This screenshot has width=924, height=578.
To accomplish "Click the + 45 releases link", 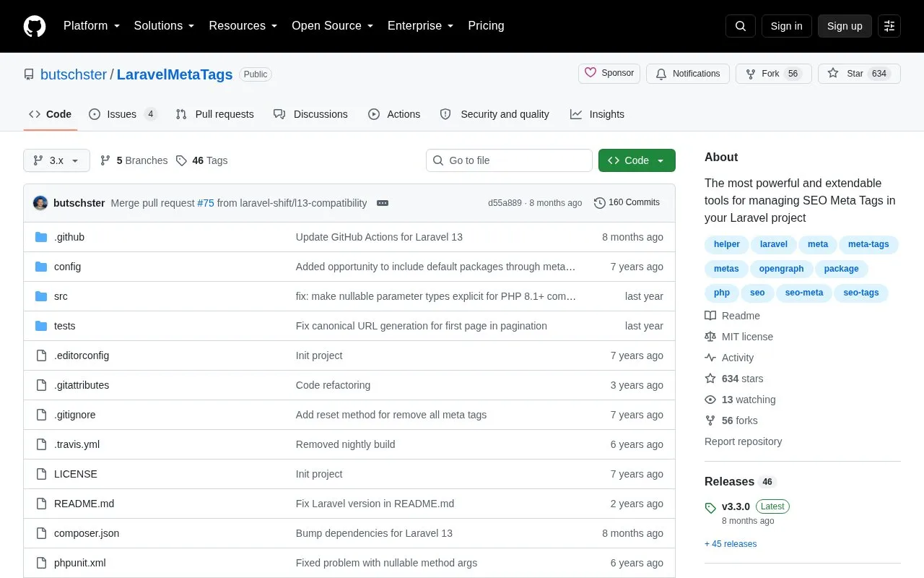I will [731, 544].
